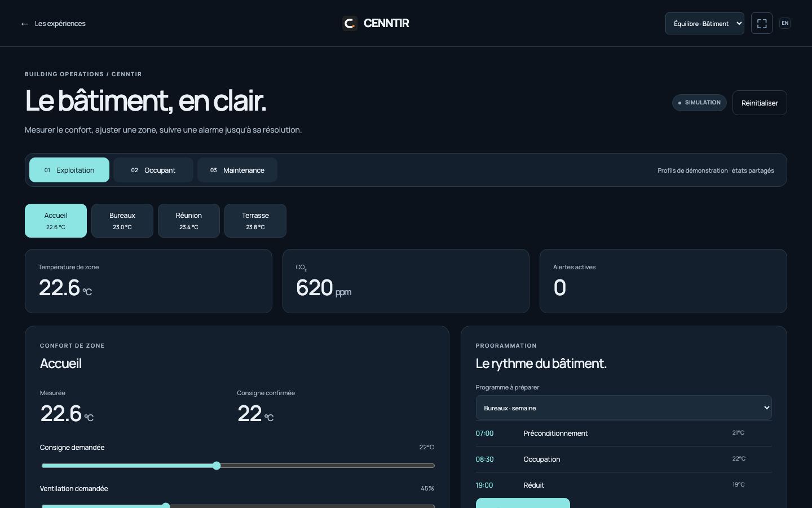Go back to Les expériences
The width and height of the screenshot is (812, 508).
click(x=53, y=23)
